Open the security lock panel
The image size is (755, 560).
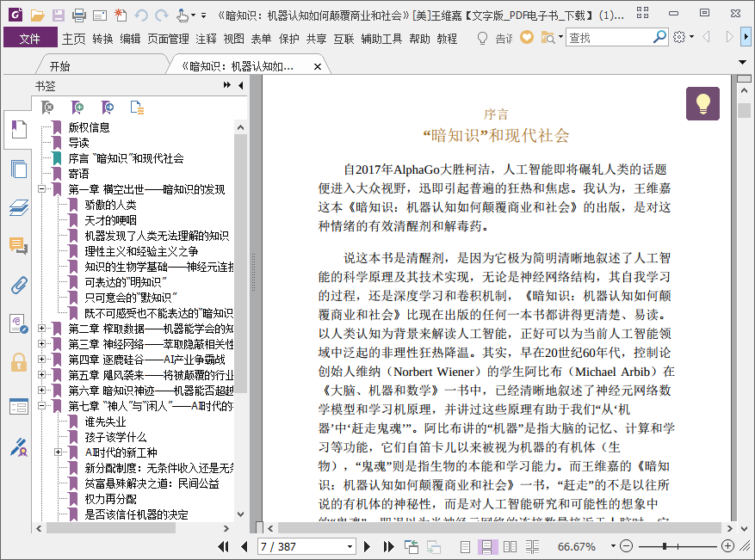19,362
